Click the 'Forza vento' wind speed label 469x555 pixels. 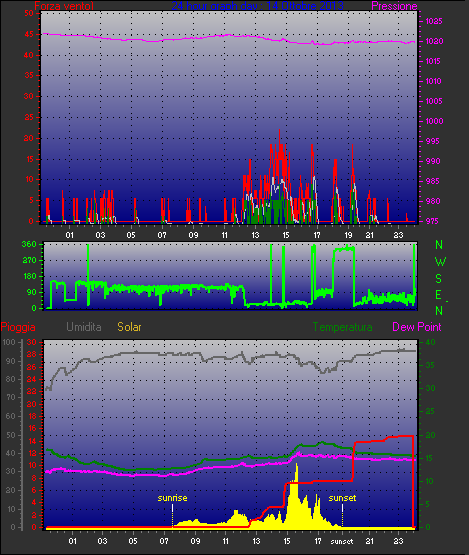(x=64, y=6)
